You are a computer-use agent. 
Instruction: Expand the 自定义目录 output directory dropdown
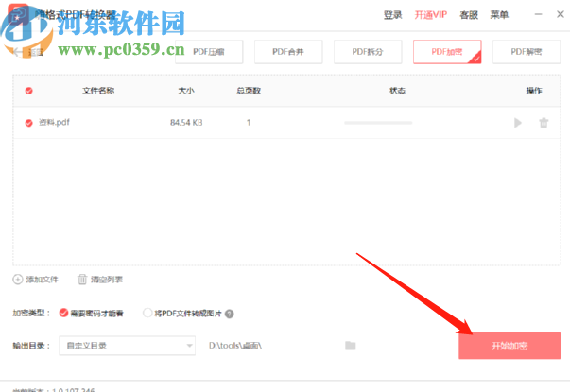(128, 346)
